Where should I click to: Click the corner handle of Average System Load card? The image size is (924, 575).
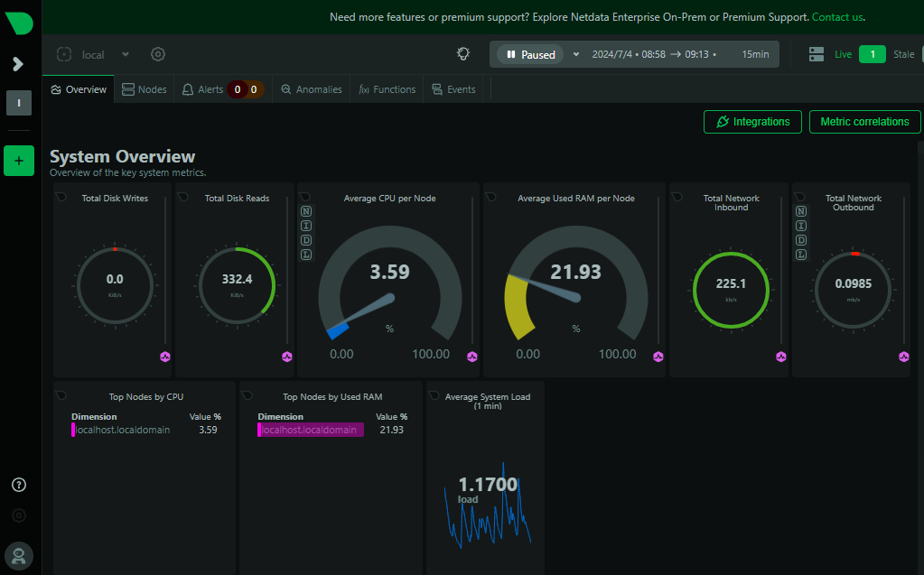[434, 395]
